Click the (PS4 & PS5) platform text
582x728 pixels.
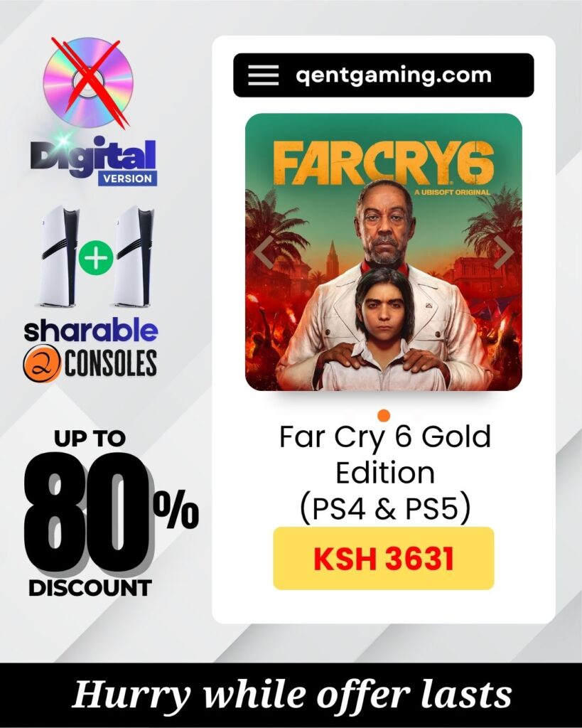385,509
